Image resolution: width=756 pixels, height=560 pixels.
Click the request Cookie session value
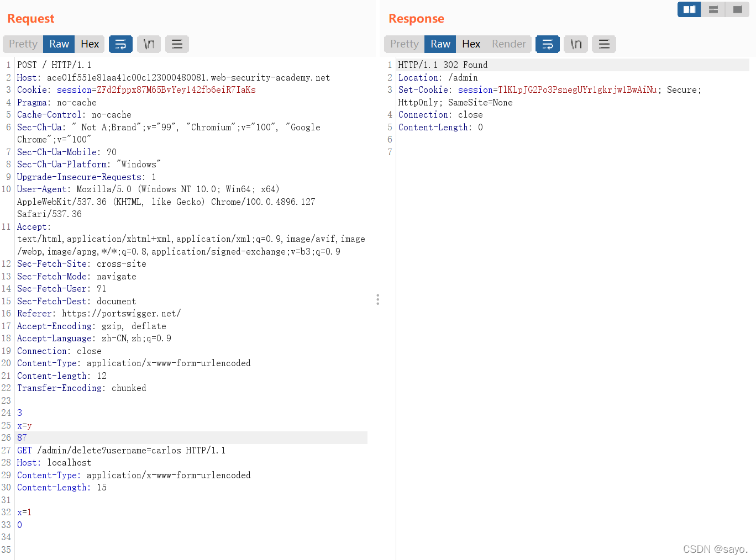[176, 90]
